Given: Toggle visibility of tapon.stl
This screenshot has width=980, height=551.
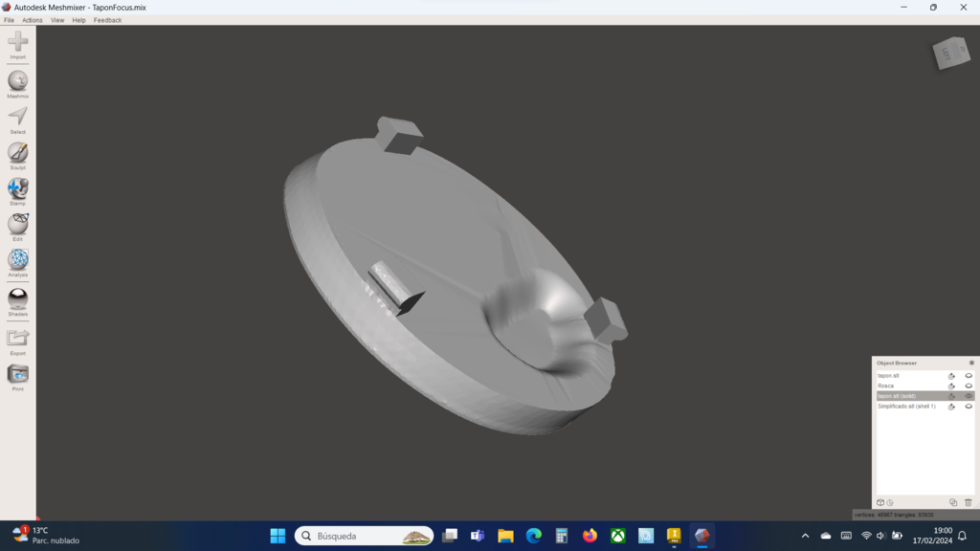Looking at the screenshot, I should [x=969, y=376].
